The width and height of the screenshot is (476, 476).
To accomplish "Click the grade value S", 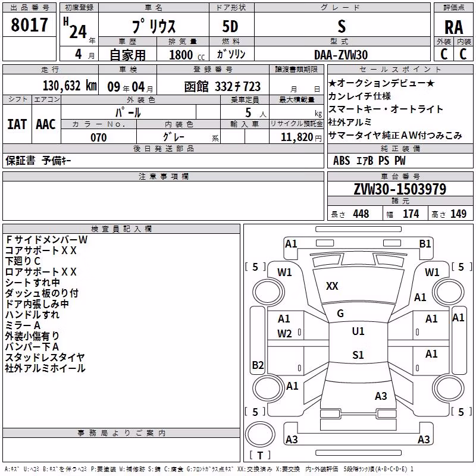I will click(x=342, y=26).
